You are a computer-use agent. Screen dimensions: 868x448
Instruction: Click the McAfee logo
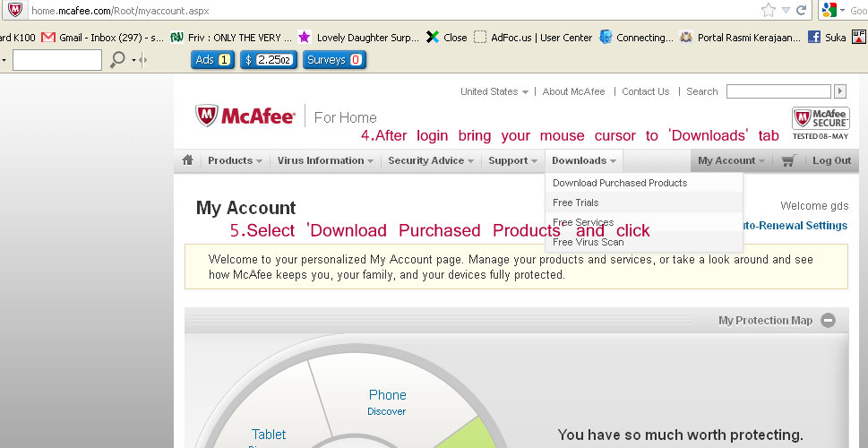[x=245, y=116]
